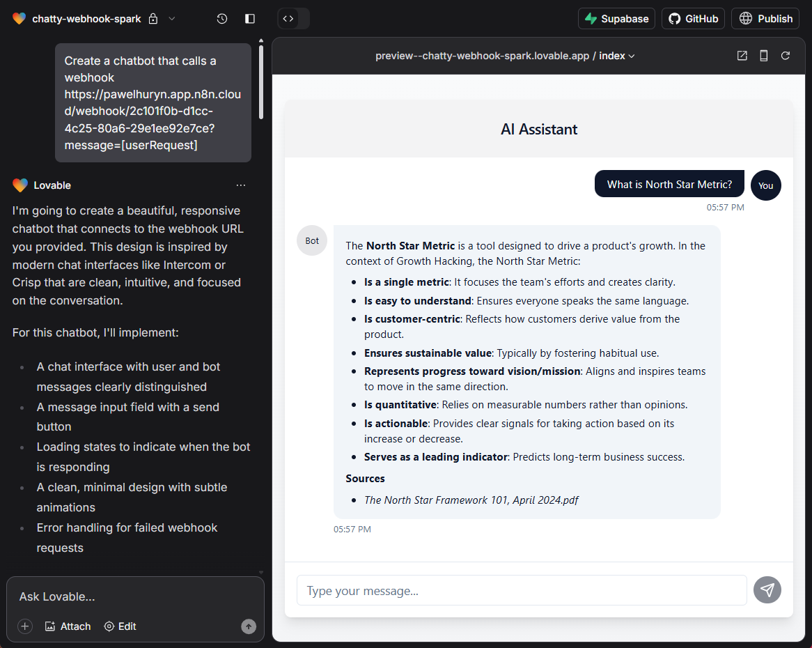Image resolution: width=812 pixels, height=648 pixels.
Task: Open the preview in a new tab
Action: [742, 55]
